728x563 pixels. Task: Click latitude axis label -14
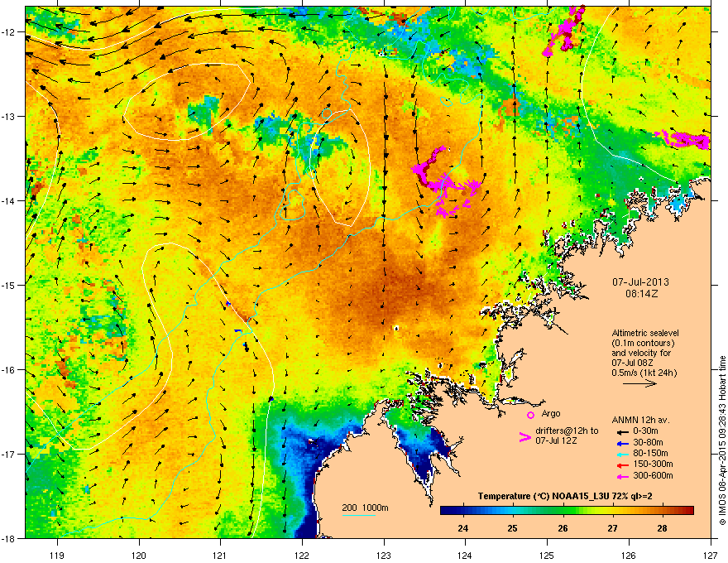pyautogui.click(x=8, y=200)
